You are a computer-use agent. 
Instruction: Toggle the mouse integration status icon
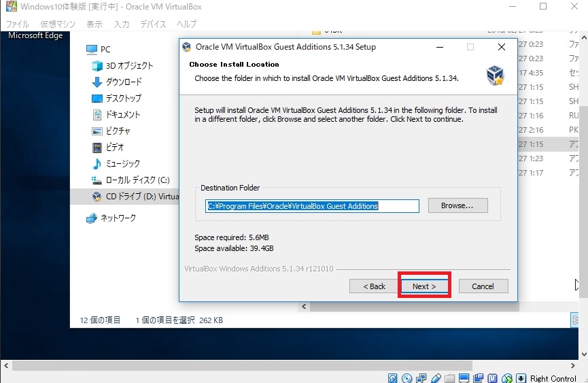[x=506, y=378]
